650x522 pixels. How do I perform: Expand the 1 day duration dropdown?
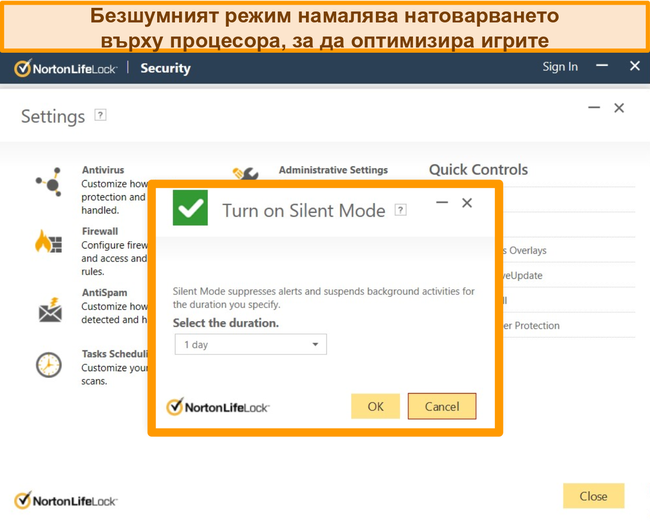(251, 344)
